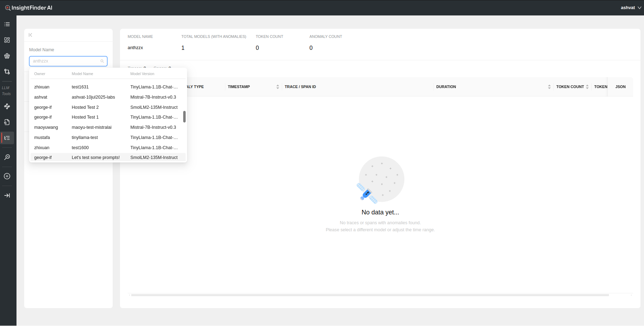The image size is (644, 326).
Task: Click the list menu icon at top of sidebar
Action: click(7, 24)
